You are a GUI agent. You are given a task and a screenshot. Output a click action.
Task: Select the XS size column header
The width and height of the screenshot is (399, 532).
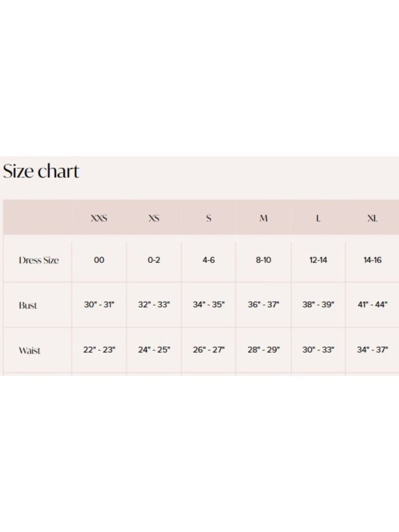click(x=154, y=218)
